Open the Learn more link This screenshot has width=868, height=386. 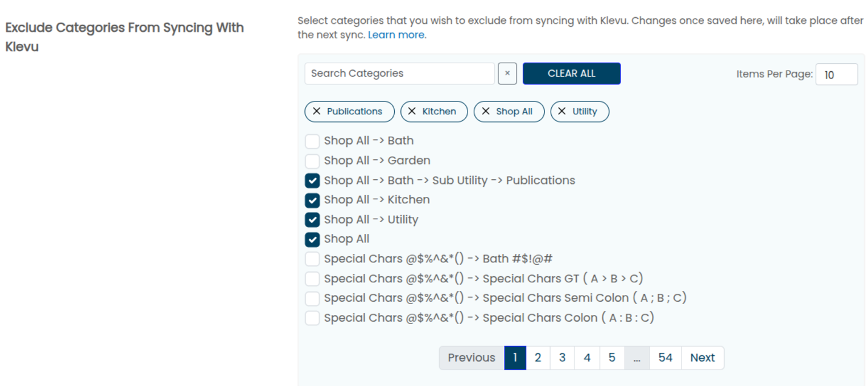396,35
